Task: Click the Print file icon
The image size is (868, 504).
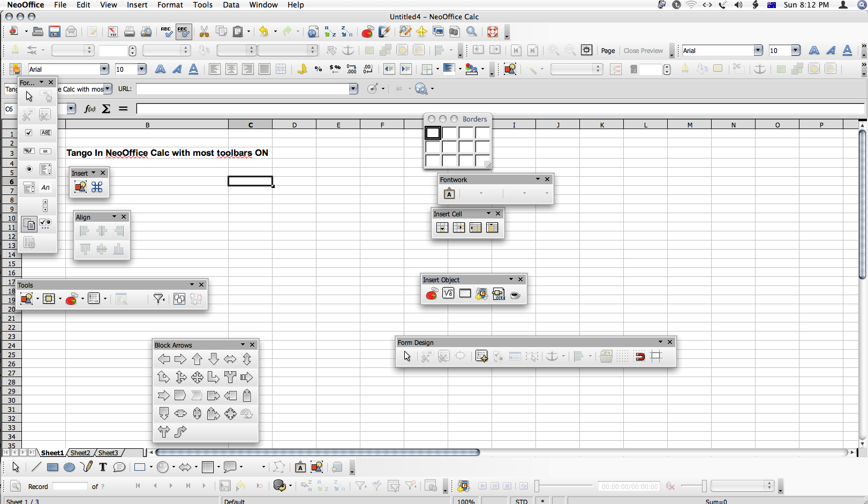Action: tap(130, 32)
